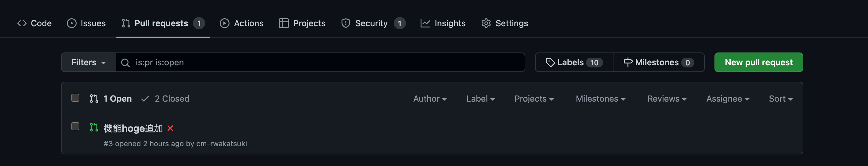Click the New pull request button

[x=758, y=62]
